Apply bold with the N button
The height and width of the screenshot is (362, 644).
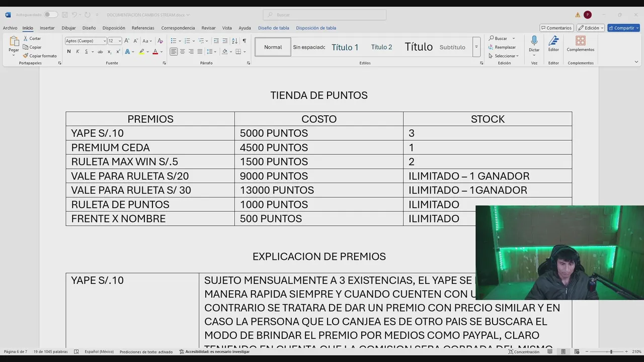69,51
